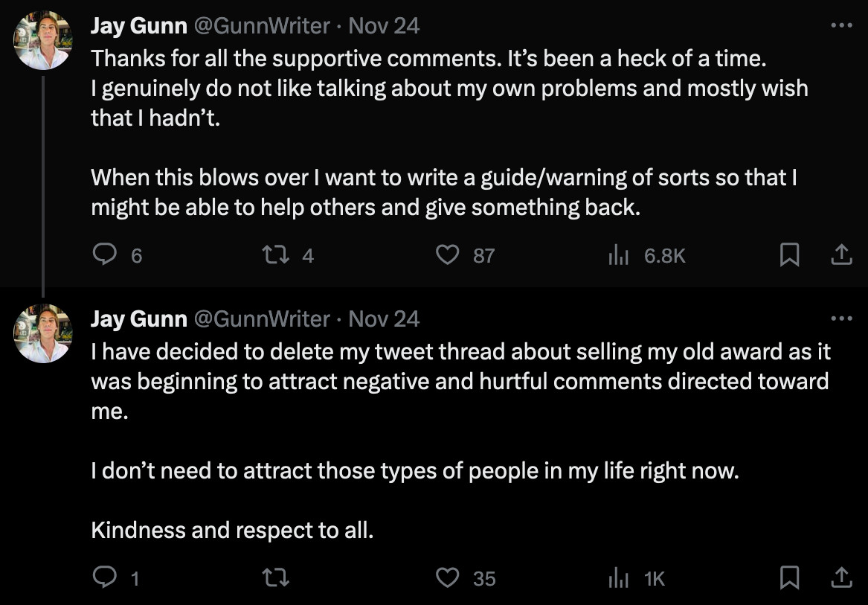
Task: Like the first tweet with the heart icon
Action: 447,255
